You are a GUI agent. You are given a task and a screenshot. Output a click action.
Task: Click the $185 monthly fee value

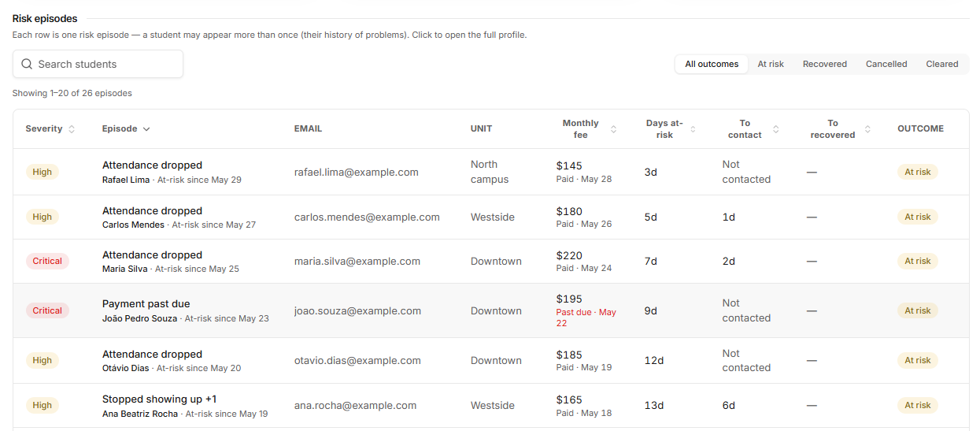tap(569, 355)
